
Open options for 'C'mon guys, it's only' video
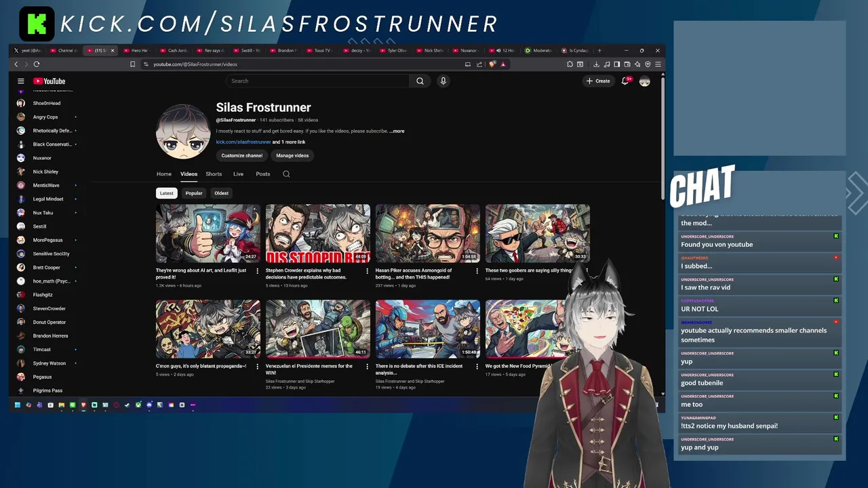pos(257,367)
